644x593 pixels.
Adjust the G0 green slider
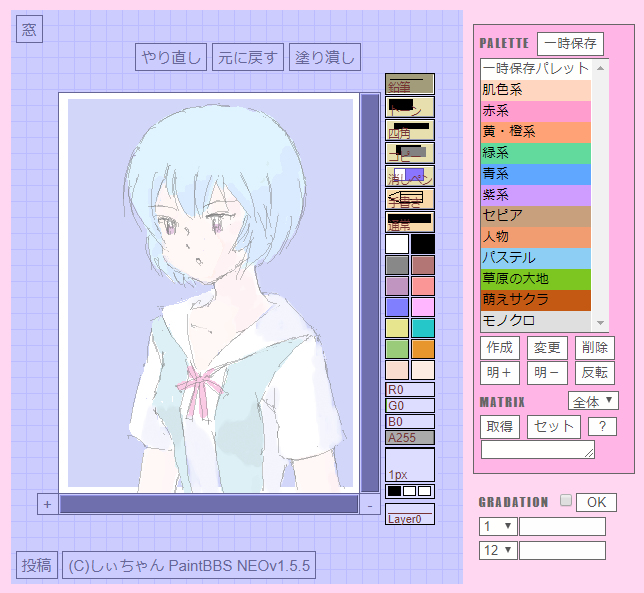tap(409, 405)
